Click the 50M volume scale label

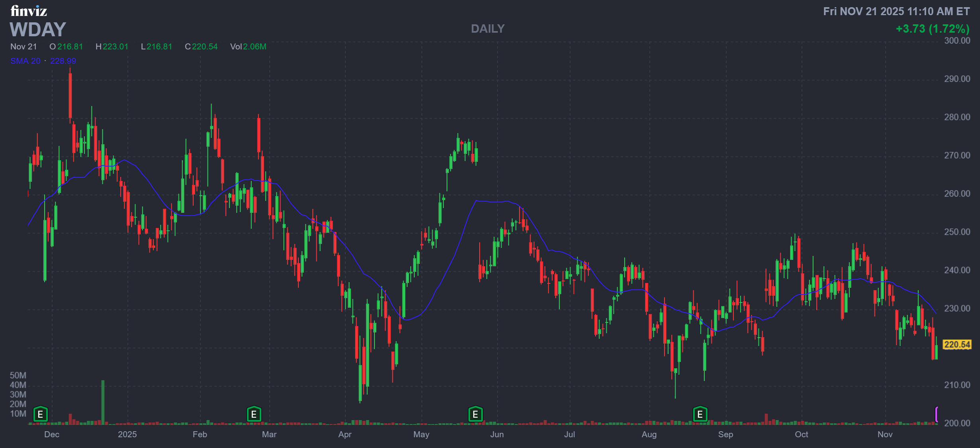click(x=18, y=375)
